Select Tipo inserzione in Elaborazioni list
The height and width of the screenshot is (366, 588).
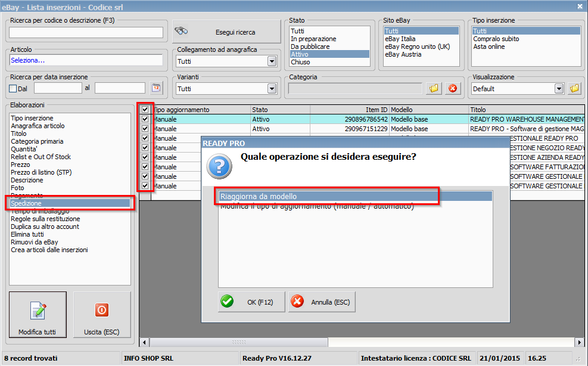[32, 118]
